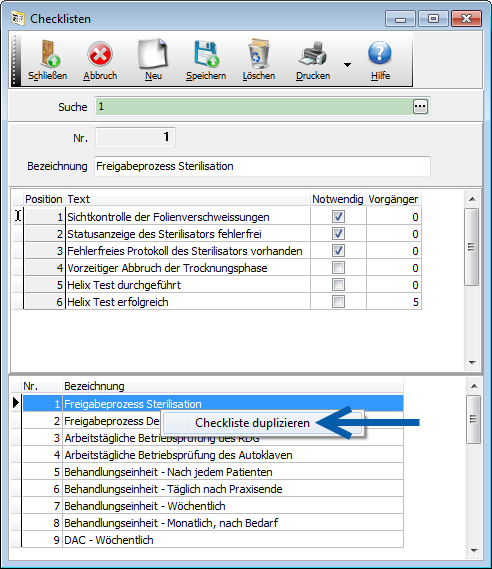This screenshot has width=492, height=569.
Task: Click upper positions table scrollbar up arrow
Action: [472, 199]
